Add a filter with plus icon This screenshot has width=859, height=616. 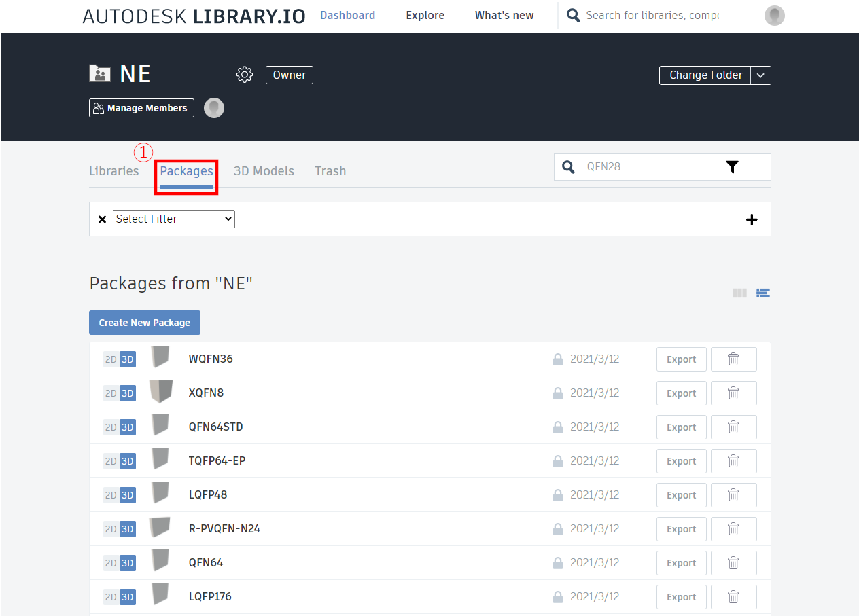752,219
